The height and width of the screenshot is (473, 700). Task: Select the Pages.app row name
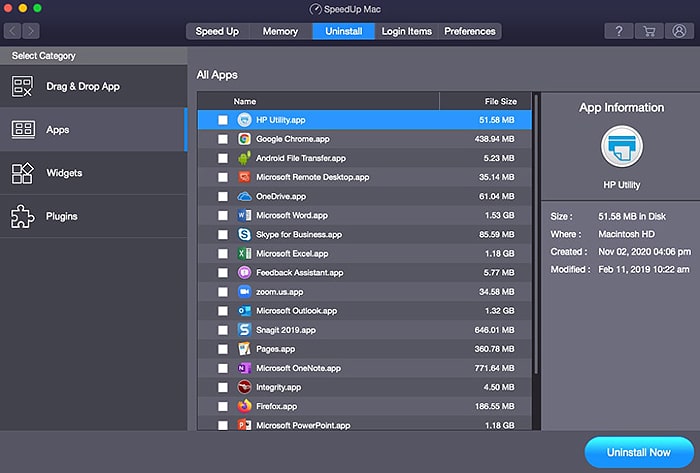coord(275,349)
